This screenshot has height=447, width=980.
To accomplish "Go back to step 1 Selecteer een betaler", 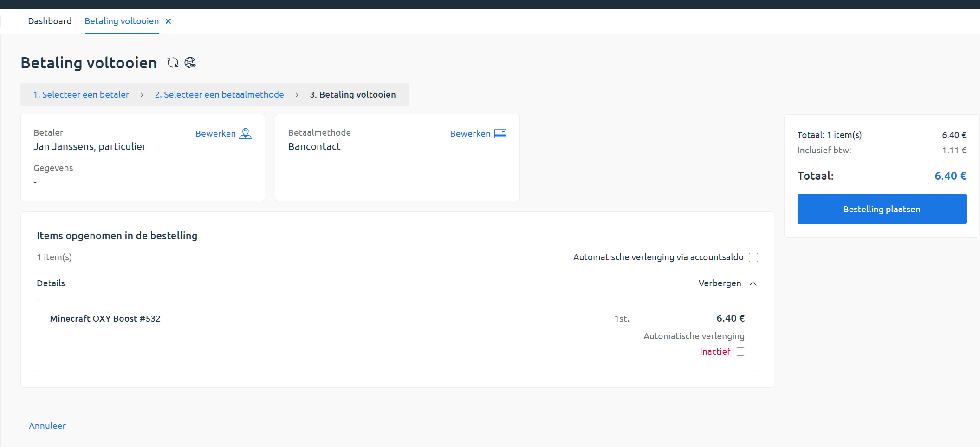I will pyautogui.click(x=81, y=95).
